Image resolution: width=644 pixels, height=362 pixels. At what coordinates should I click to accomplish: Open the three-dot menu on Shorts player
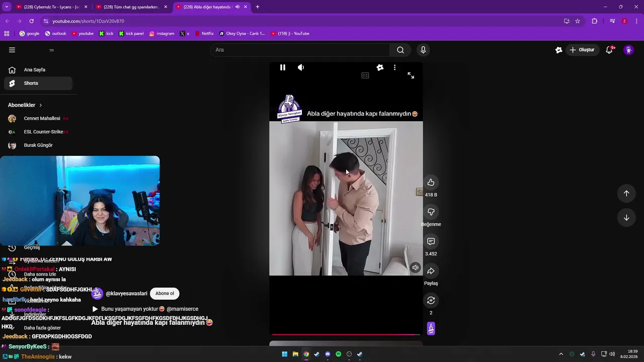[x=394, y=67]
